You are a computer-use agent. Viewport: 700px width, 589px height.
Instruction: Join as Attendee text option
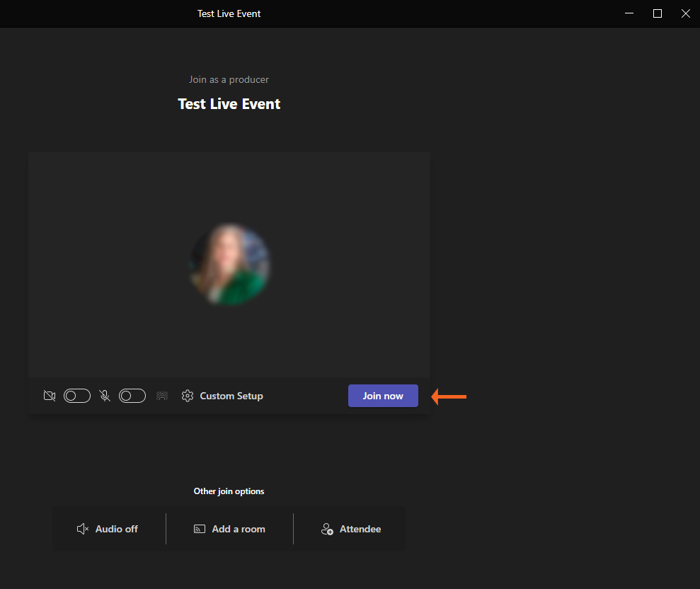pyautogui.click(x=360, y=529)
